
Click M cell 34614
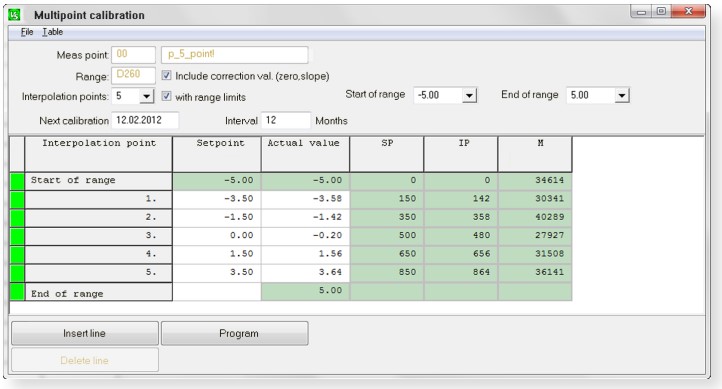535,181
